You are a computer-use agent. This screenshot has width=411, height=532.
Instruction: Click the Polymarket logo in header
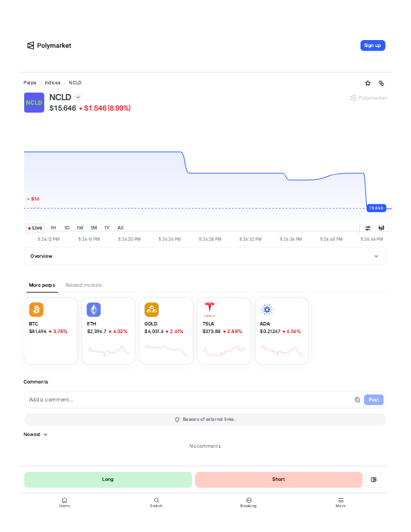49,46
